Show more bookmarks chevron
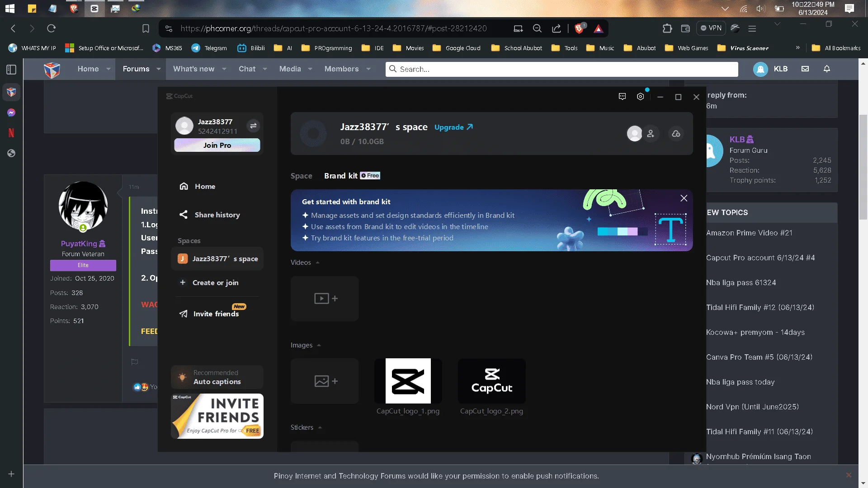This screenshot has height=488, width=868. tap(798, 48)
